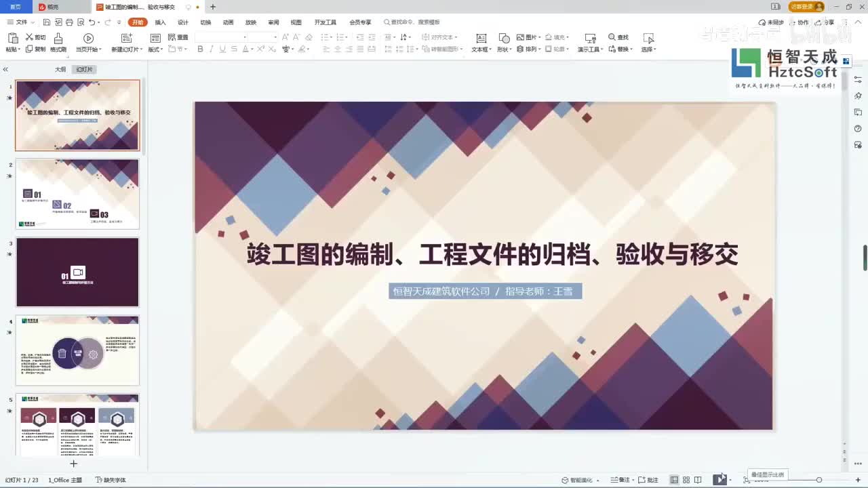Expand the customize quick access toolbar arrow
Image resolution: width=868 pixels, height=488 pixels.
coord(119,22)
